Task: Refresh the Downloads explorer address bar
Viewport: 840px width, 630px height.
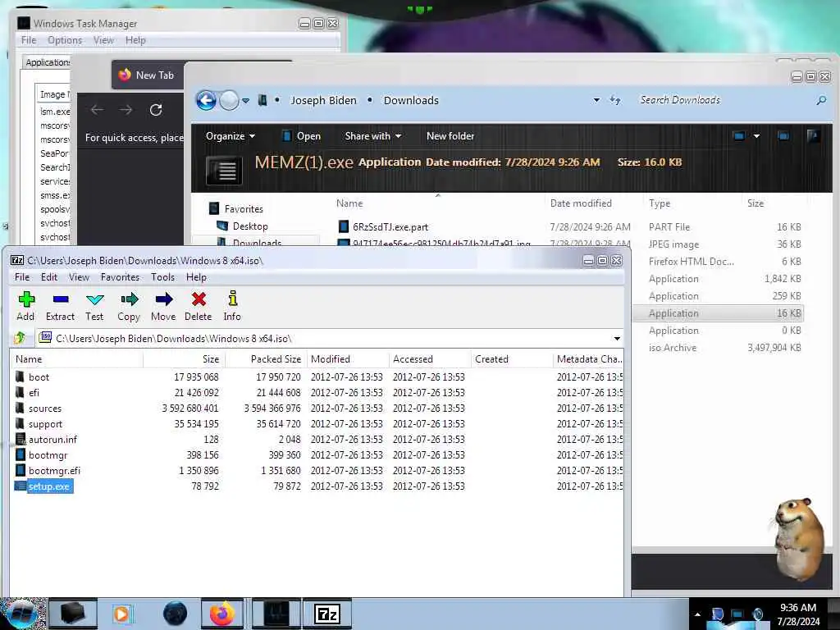Action: 615,100
